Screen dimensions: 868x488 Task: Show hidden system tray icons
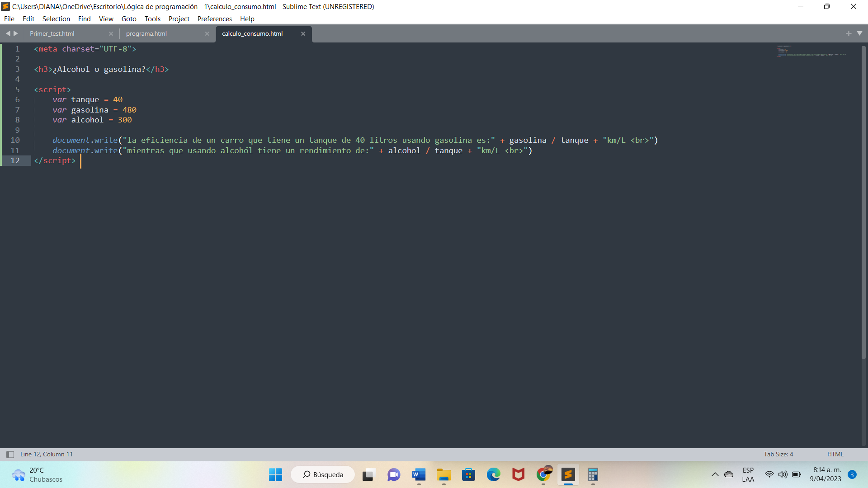tap(715, 474)
